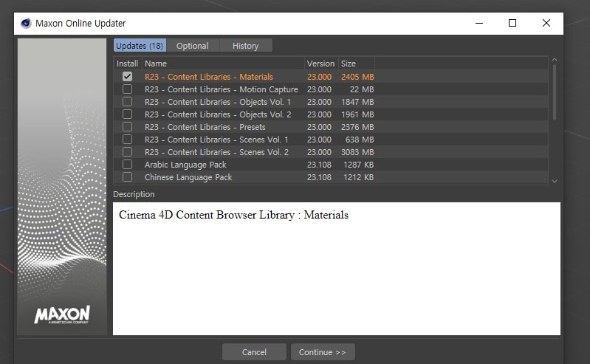Check the Arabic Language Pack checkbox

(x=127, y=165)
